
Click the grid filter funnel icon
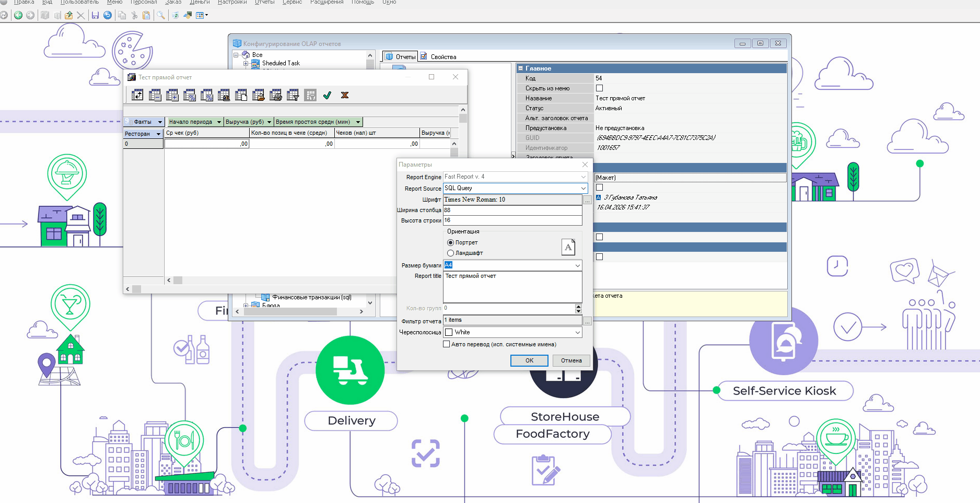pyautogui.click(x=293, y=95)
